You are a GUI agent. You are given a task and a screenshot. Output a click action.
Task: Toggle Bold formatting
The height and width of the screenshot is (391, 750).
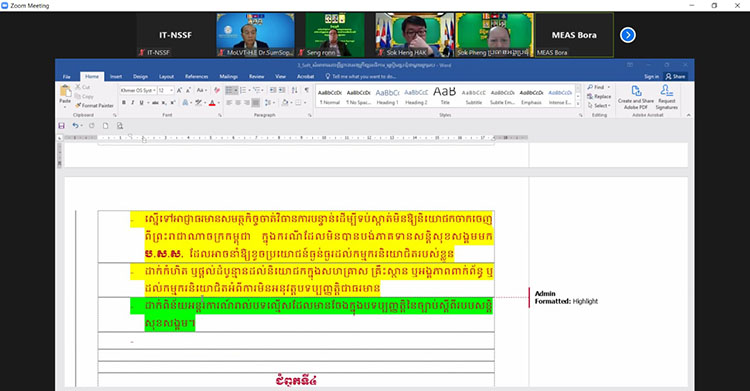click(124, 103)
